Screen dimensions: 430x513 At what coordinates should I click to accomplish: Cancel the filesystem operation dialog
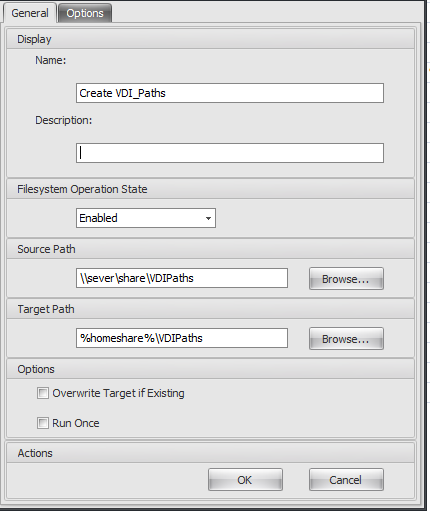tap(346, 480)
